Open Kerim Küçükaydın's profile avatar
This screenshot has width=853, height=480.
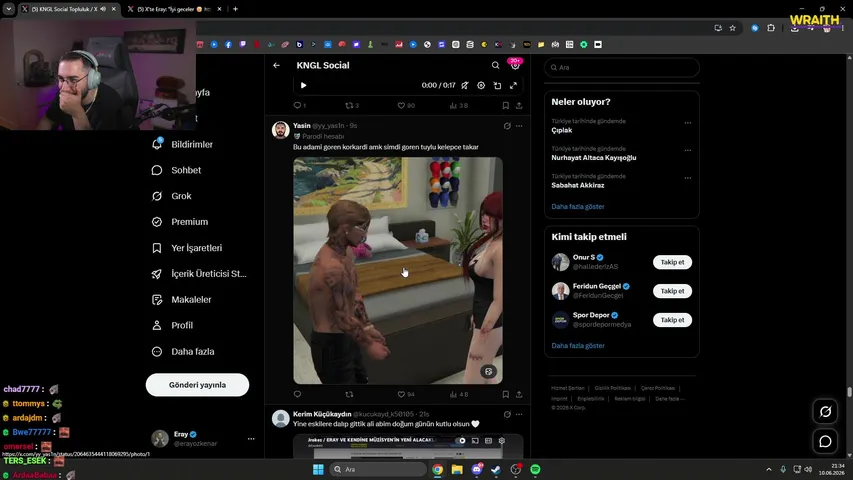281,419
